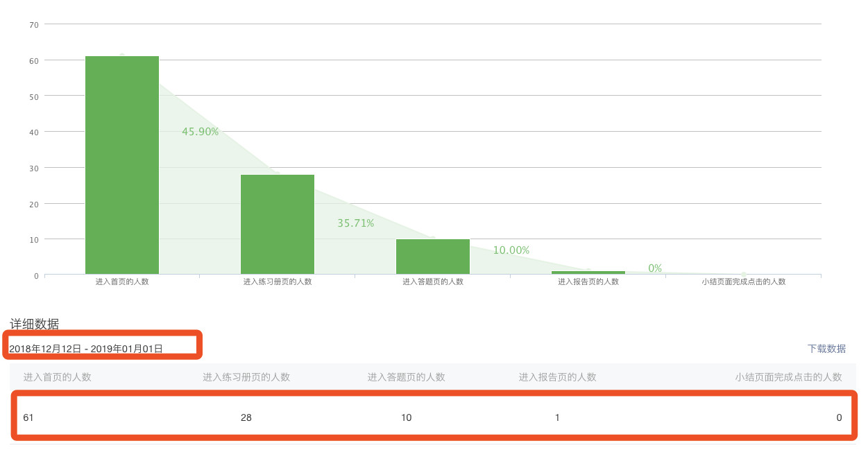Click the y-axis value 40
This screenshot has width=868, height=450.
pyautogui.click(x=34, y=132)
